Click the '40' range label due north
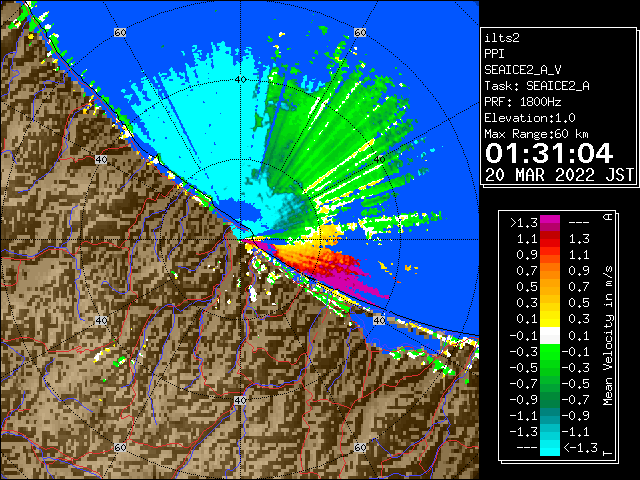Screen dimensions: 640x480 [x=240, y=80]
